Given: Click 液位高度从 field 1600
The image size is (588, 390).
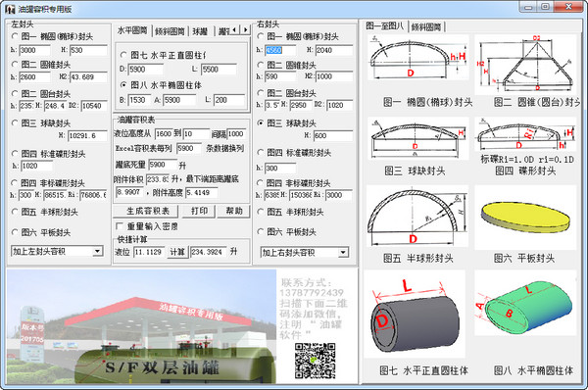Looking at the screenshot, I should point(164,134).
